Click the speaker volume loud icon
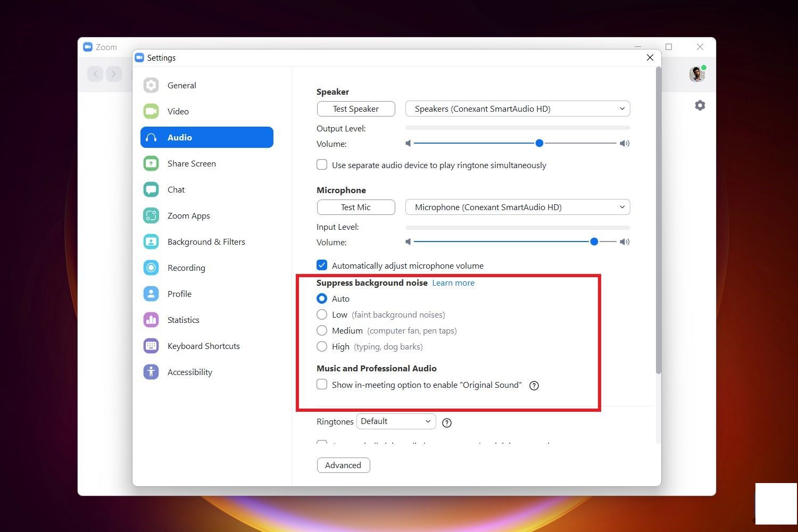This screenshot has width=798, height=532. coord(625,143)
